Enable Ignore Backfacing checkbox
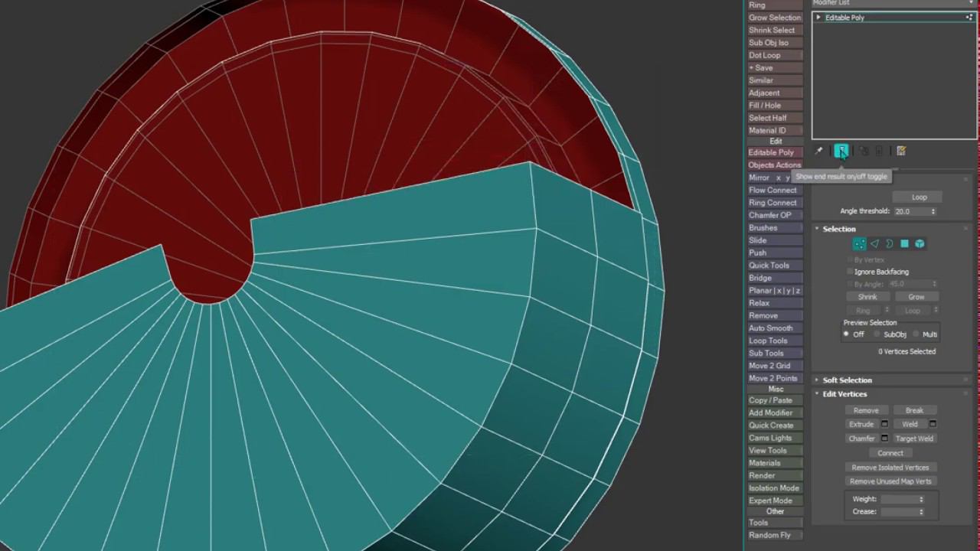This screenshot has width=980, height=551. (850, 272)
